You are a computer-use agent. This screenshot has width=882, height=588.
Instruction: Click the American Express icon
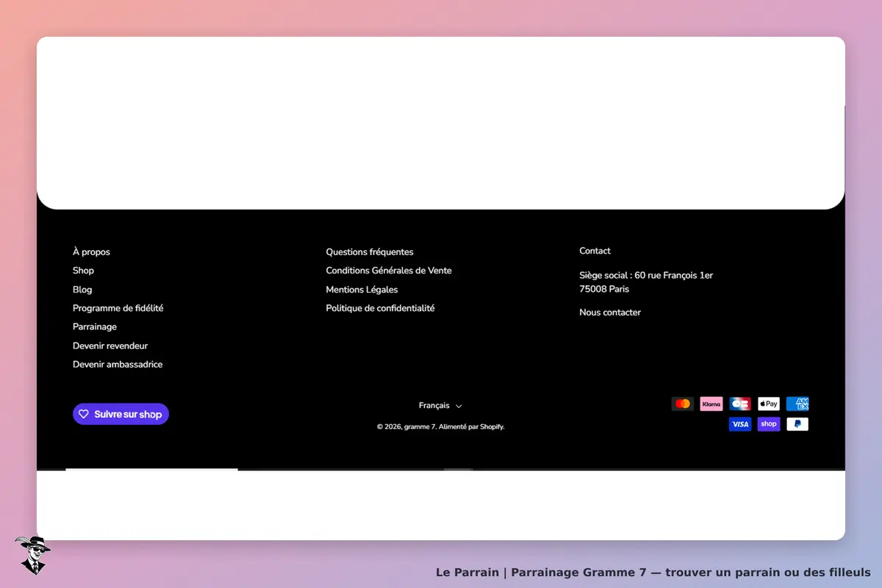click(797, 404)
